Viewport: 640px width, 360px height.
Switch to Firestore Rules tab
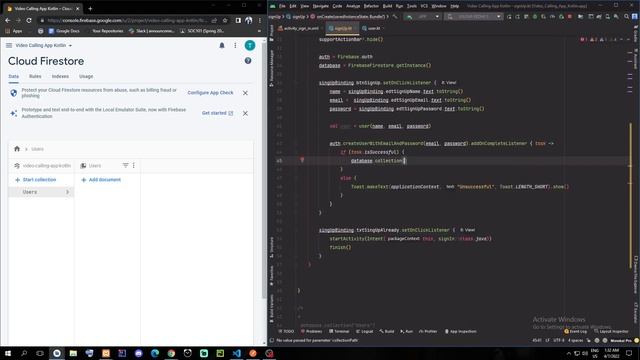tap(35, 76)
